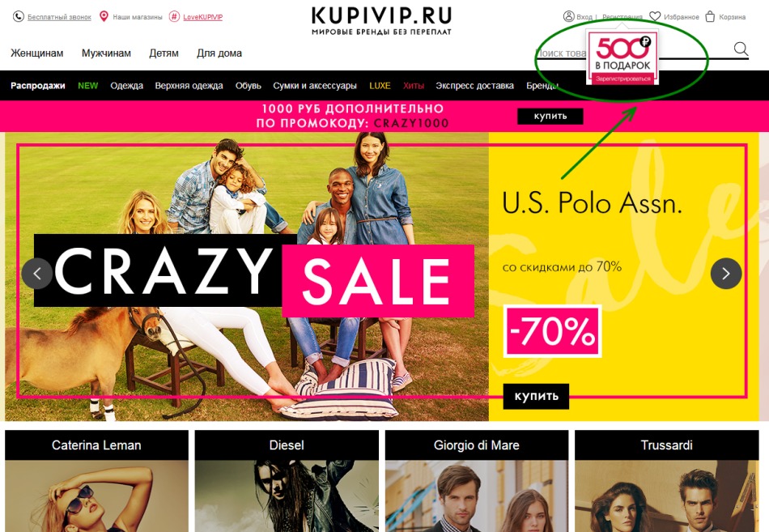
Task: Open the Обувь category
Action: [x=249, y=85]
